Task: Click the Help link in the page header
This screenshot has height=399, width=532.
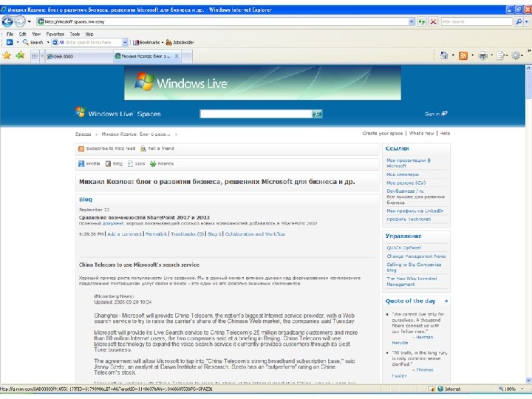Action: coord(445,133)
